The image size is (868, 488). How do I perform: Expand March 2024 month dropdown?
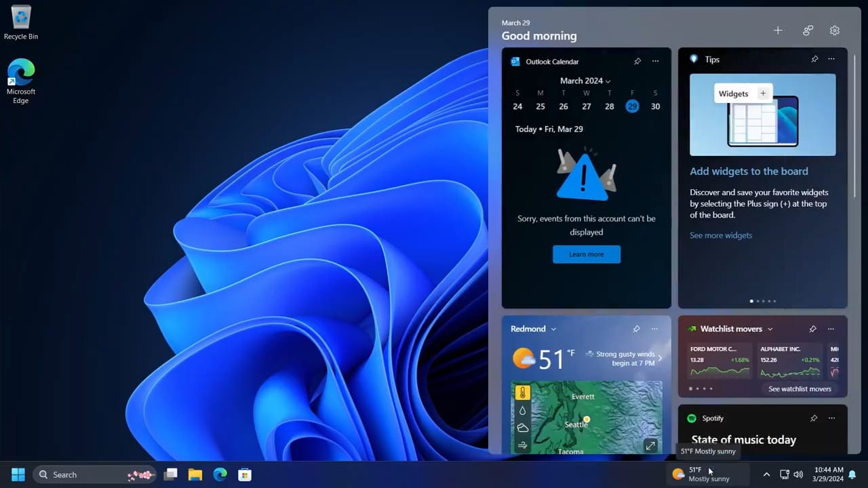point(586,81)
